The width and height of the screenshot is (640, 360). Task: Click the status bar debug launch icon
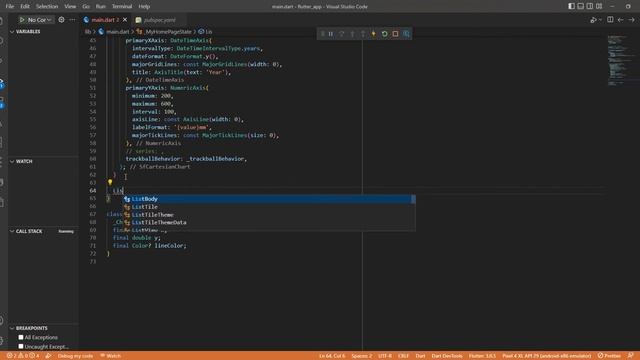tap(48, 356)
